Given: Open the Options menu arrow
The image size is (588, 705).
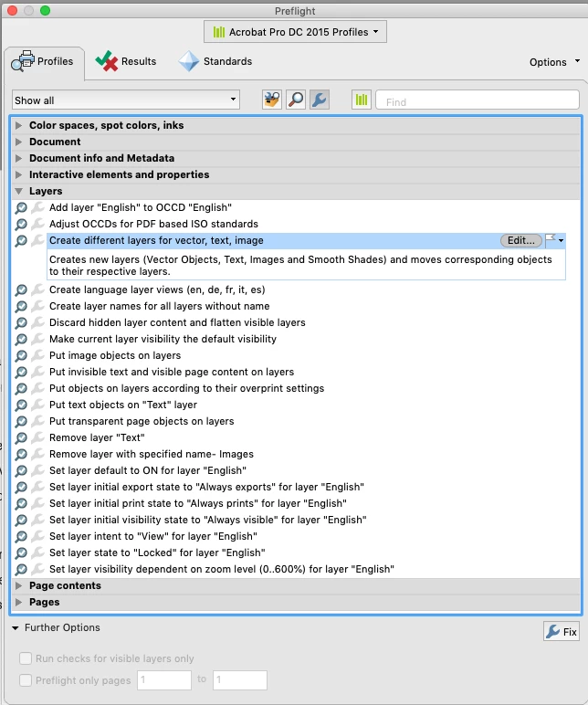Looking at the screenshot, I should pos(577,60).
